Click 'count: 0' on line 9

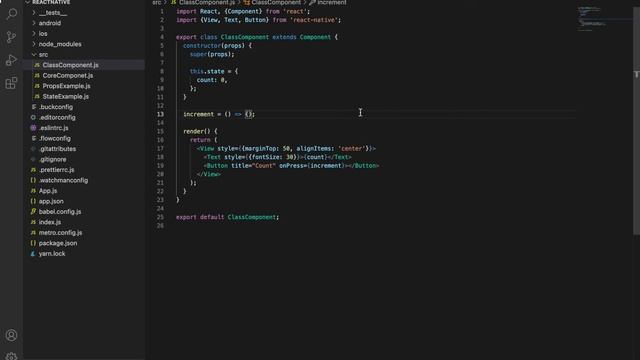click(x=211, y=80)
